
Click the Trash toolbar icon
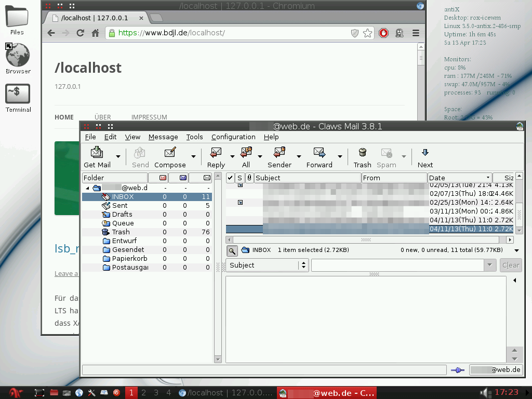(362, 153)
